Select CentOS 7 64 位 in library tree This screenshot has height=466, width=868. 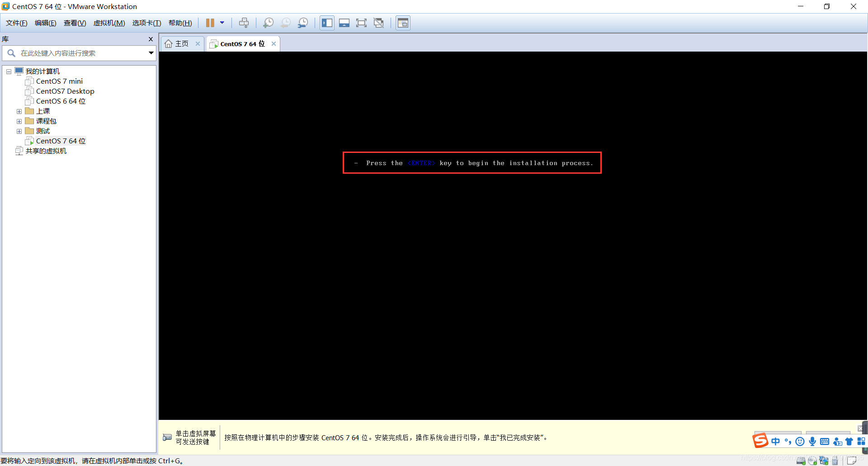coord(61,141)
